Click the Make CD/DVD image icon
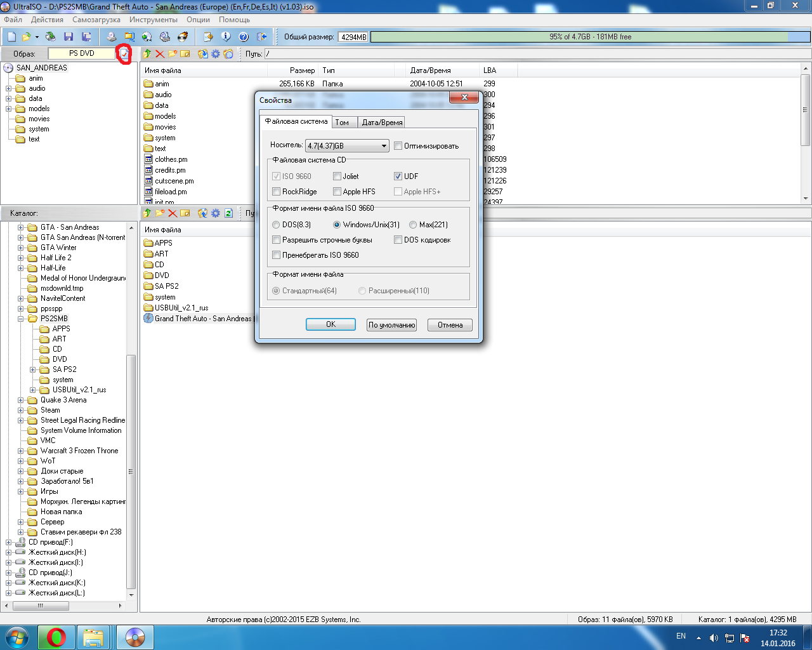 coord(112,37)
